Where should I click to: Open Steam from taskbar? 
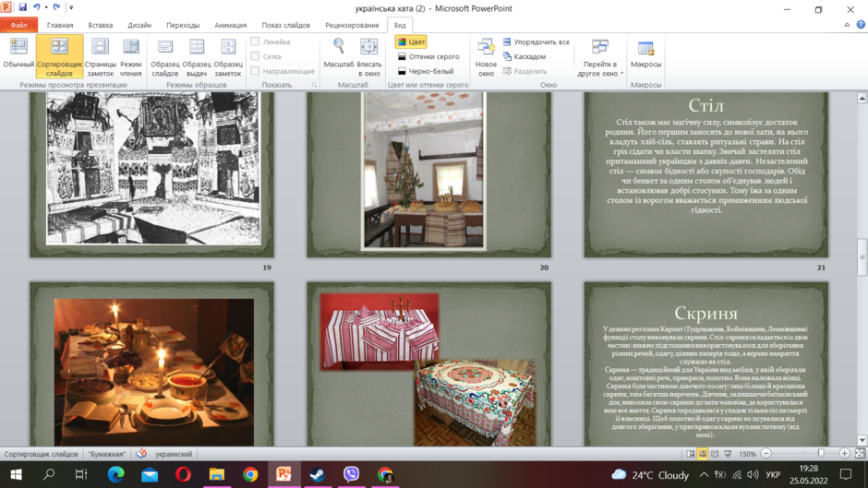tap(318, 475)
